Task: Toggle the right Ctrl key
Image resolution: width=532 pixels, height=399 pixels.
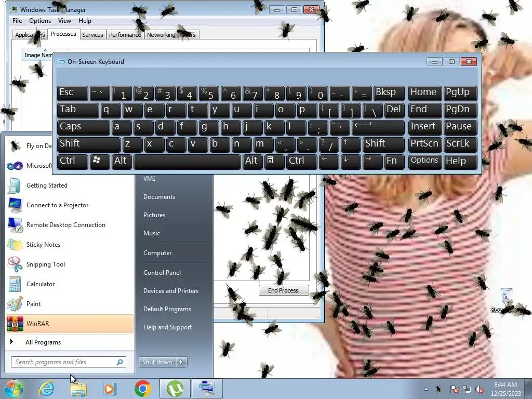Action: tap(301, 162)
